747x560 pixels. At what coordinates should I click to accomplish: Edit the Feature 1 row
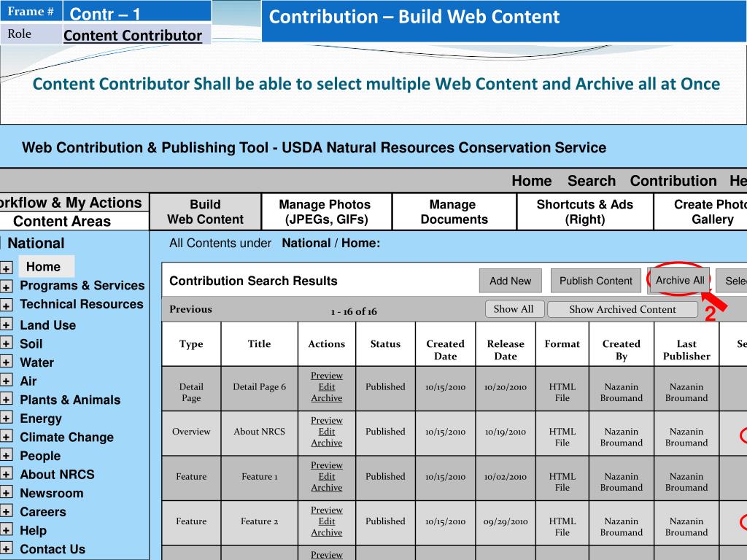point(326,476)
